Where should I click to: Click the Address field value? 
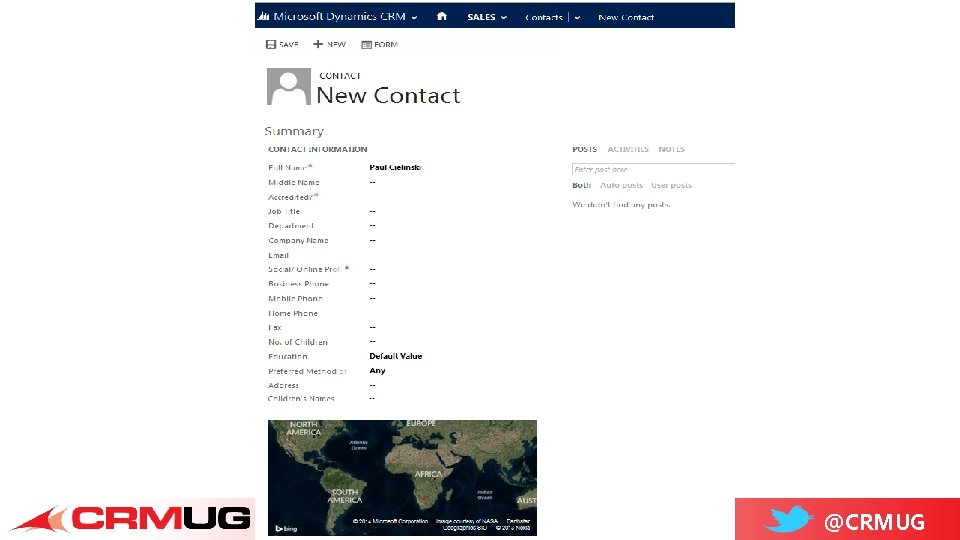pos(372,385)
